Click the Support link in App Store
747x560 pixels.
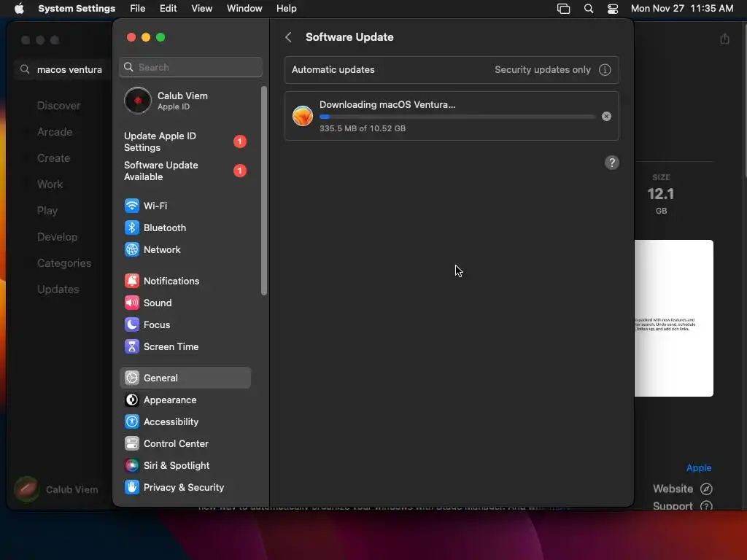[x=673, y=506]
